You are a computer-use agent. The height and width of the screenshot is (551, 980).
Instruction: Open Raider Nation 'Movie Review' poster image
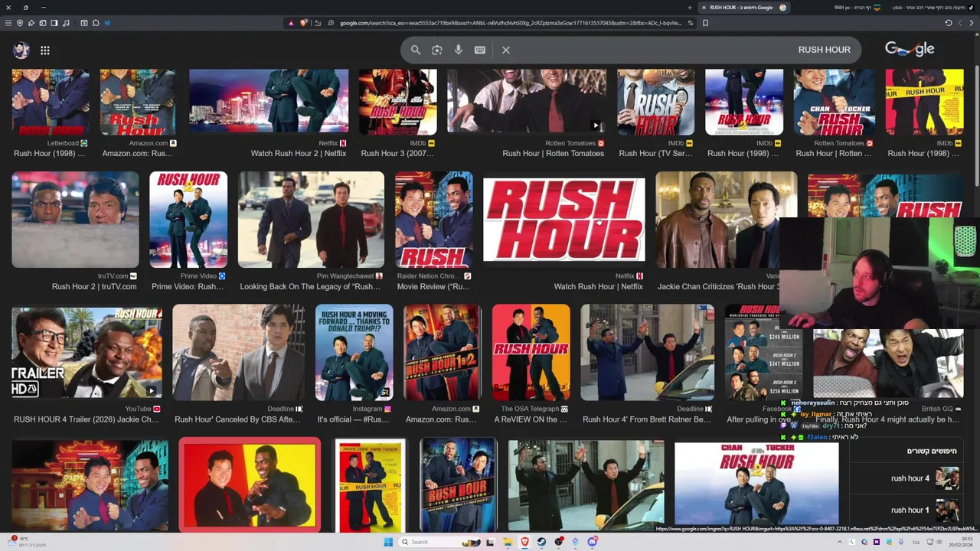click(434, 220)
